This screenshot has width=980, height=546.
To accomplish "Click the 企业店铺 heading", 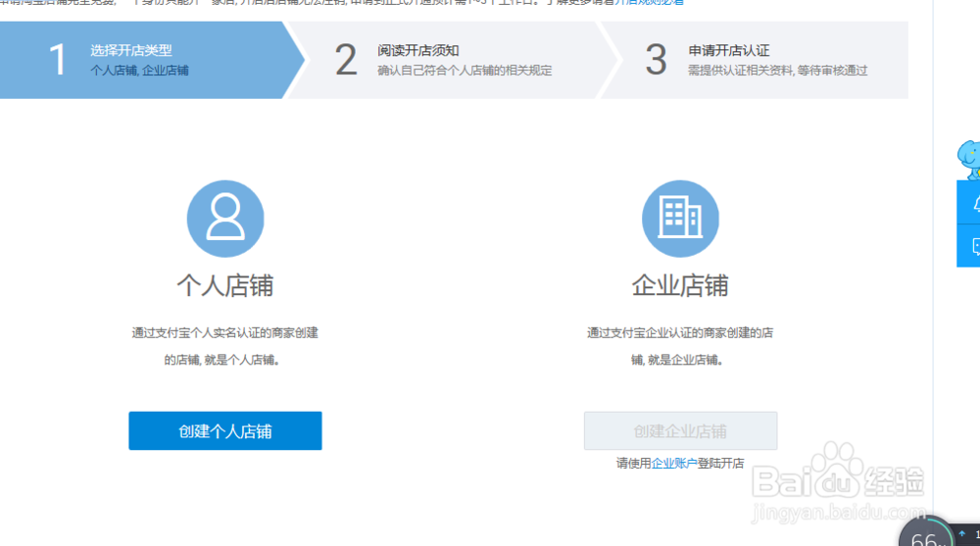I will (681, 286).
